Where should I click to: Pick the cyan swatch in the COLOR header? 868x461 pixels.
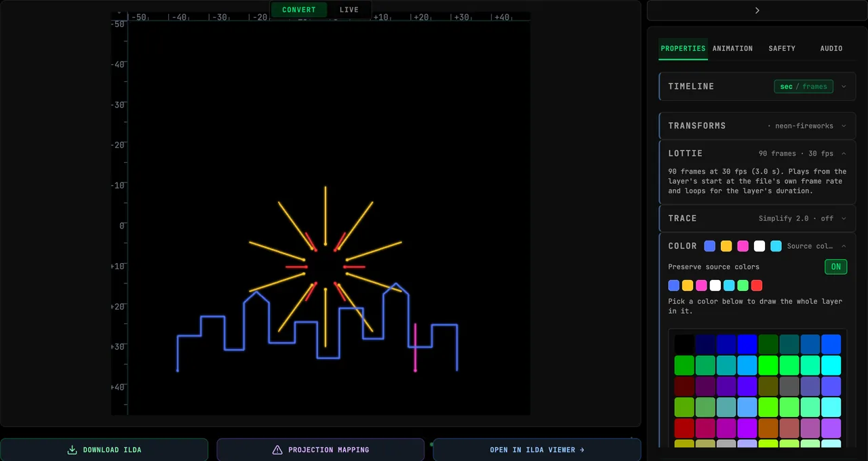coord(776,246)
